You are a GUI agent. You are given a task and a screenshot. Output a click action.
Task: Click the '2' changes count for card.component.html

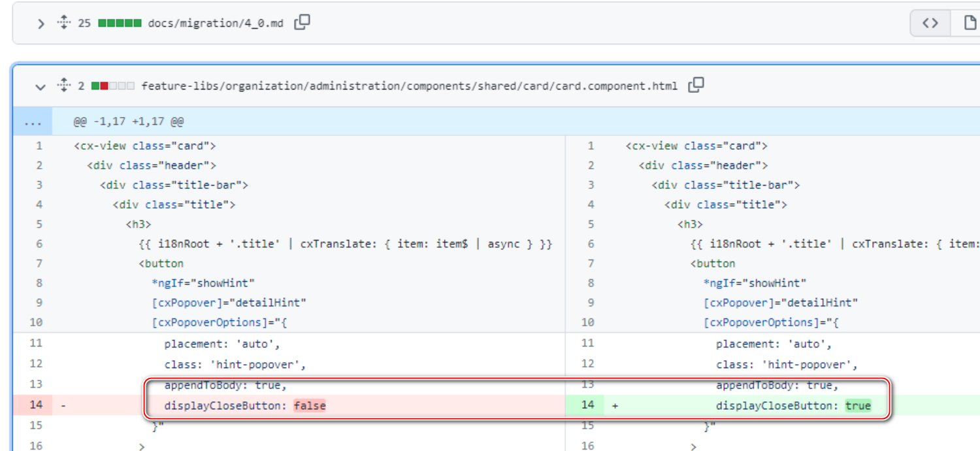[81, 86]
